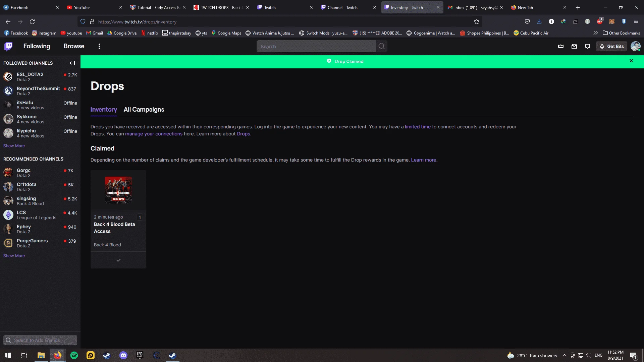The width and height of the screenshot is (644, 362).
Task: Open the lilypichu channel
Action: [40, 133]
